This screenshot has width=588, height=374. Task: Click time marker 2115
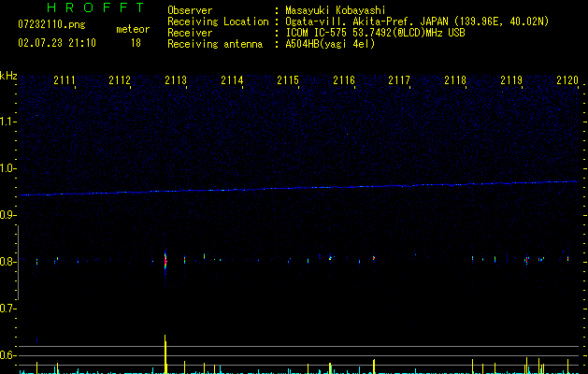pyautogui.click(x=288, y=80)
